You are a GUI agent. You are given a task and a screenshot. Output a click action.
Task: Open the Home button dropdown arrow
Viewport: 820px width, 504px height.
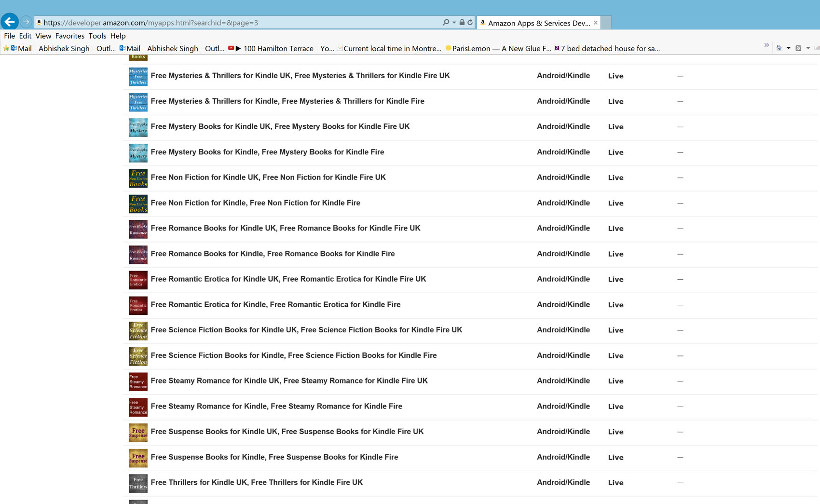click(x=789, y=48)
